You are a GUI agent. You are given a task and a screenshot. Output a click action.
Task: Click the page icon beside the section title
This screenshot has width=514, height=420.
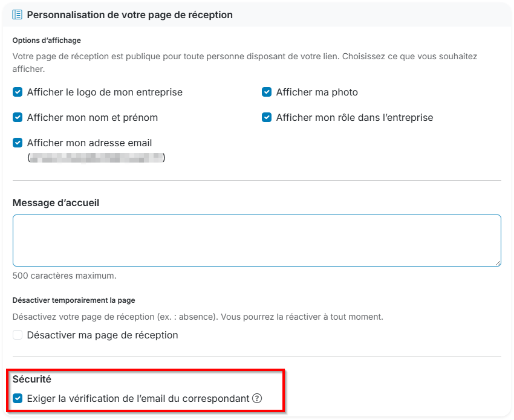(x=17, y=15)
